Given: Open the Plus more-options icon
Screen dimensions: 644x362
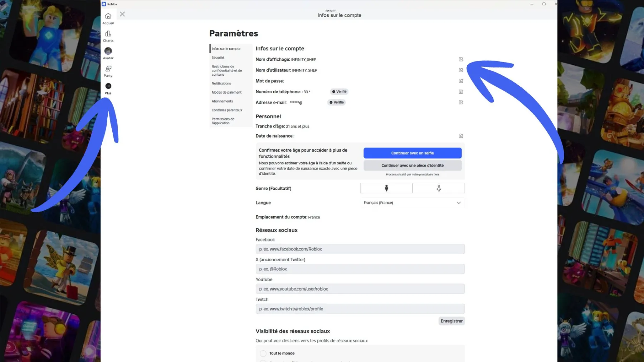Looking at the screenshot, I should click(x=108, y=86).
